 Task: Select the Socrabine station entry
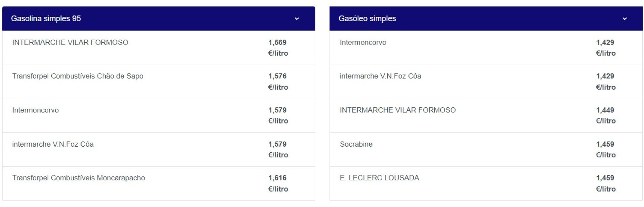pos(356,144)
